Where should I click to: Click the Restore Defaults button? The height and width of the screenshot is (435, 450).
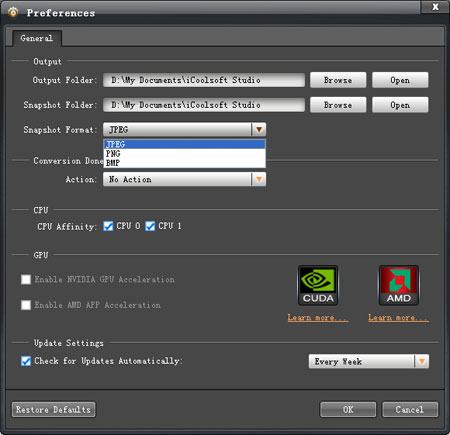tap(53, 409)
